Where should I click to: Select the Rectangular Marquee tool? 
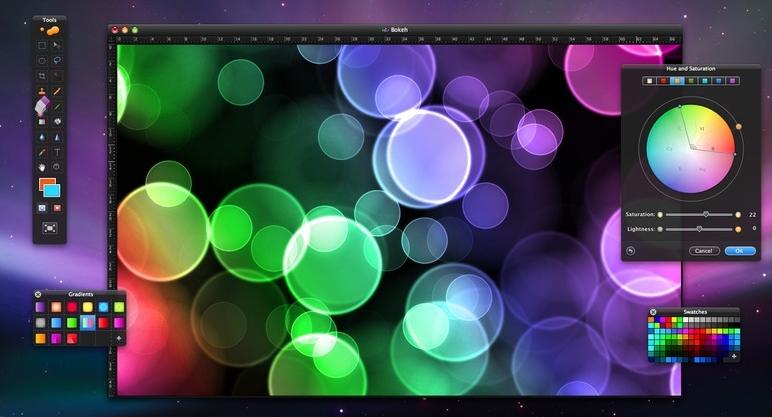coord(42,46)
